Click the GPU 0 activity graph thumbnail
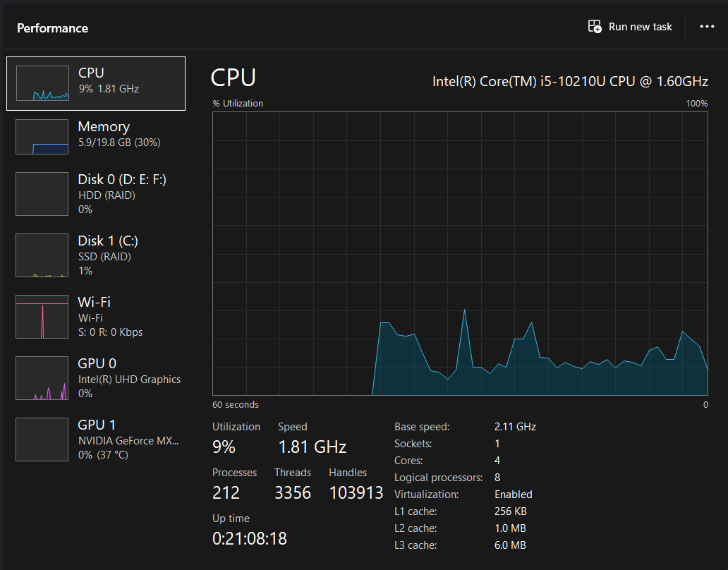 [42, 378]
